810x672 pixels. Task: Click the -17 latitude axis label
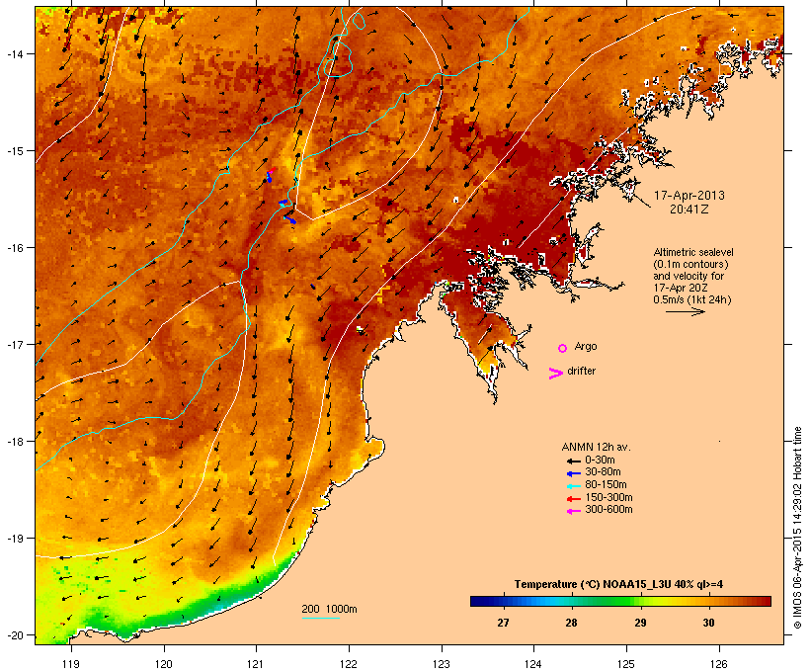click(x=14, y=344)
